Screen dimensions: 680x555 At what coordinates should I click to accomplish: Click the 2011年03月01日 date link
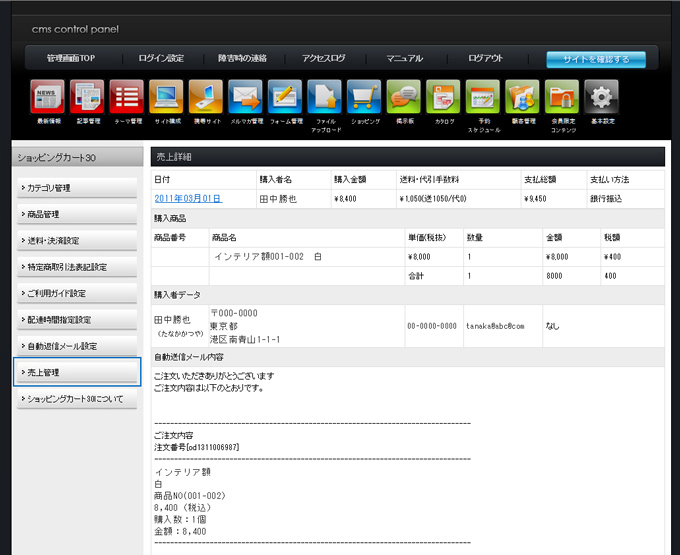tap(188, 199)
